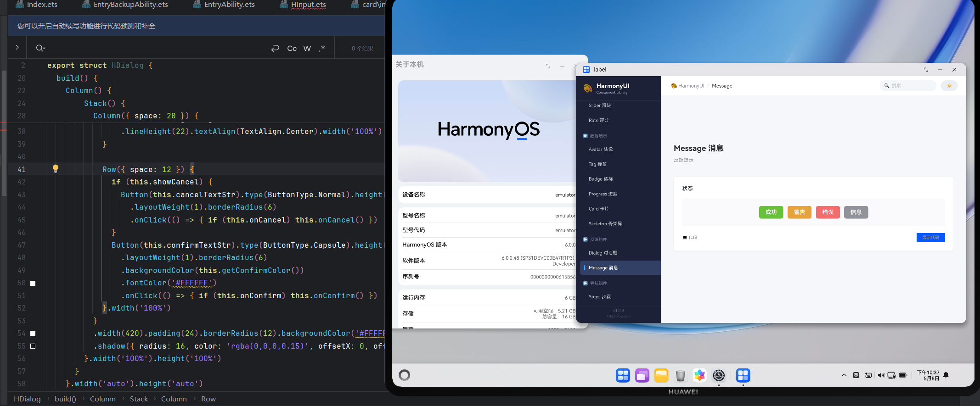Click the HarmonyUI search input field
980x406 pixels.
point(907,86)
